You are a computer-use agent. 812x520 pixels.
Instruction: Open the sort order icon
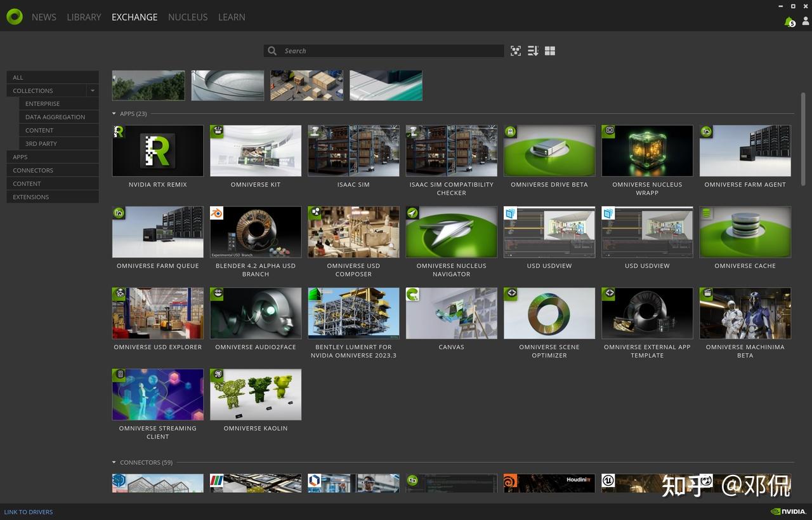(533, 51)
